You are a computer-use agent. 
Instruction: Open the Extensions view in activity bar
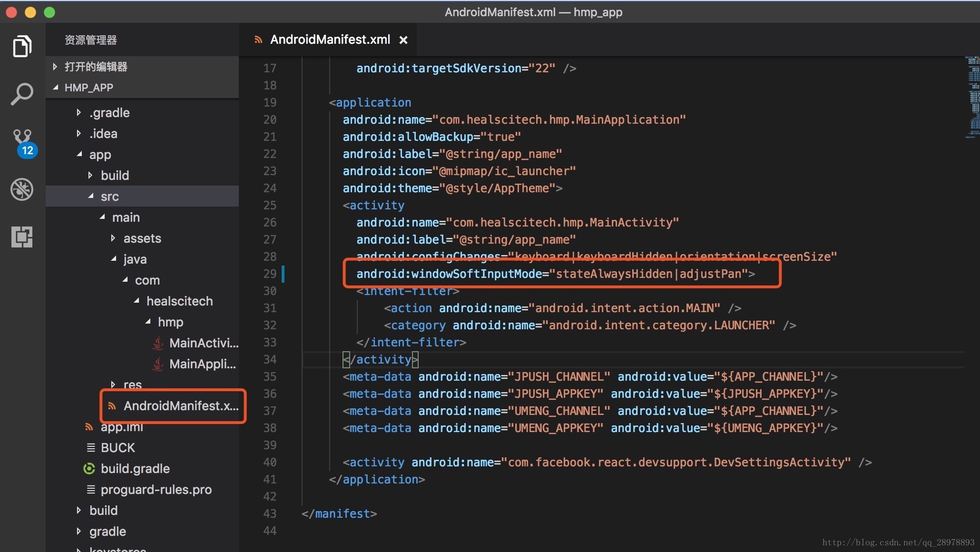pos(22,237)
